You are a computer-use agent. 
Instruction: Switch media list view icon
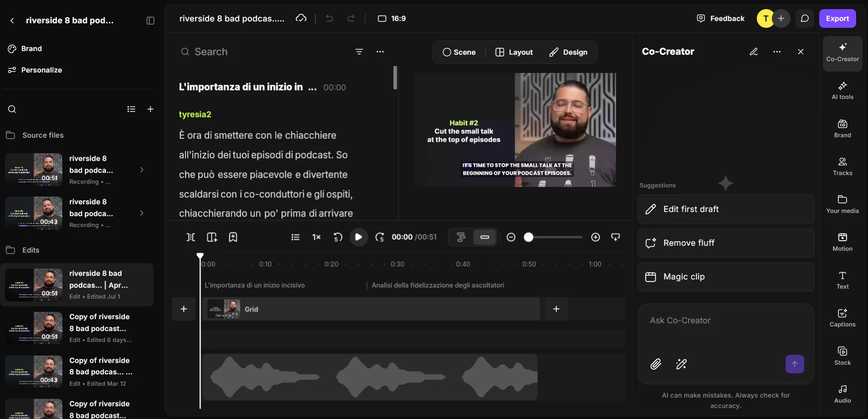[131, 109]
